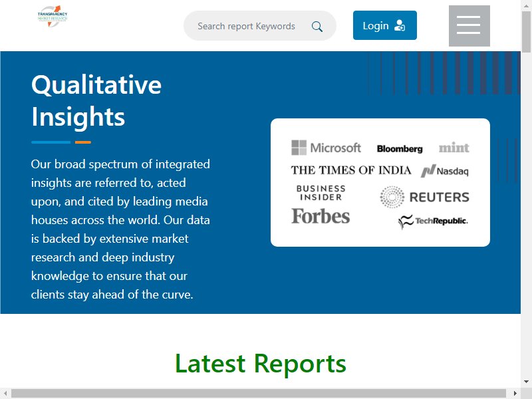Click the TechRepublic logo
The image size is (532, 399).
click(x=433, y=221)
